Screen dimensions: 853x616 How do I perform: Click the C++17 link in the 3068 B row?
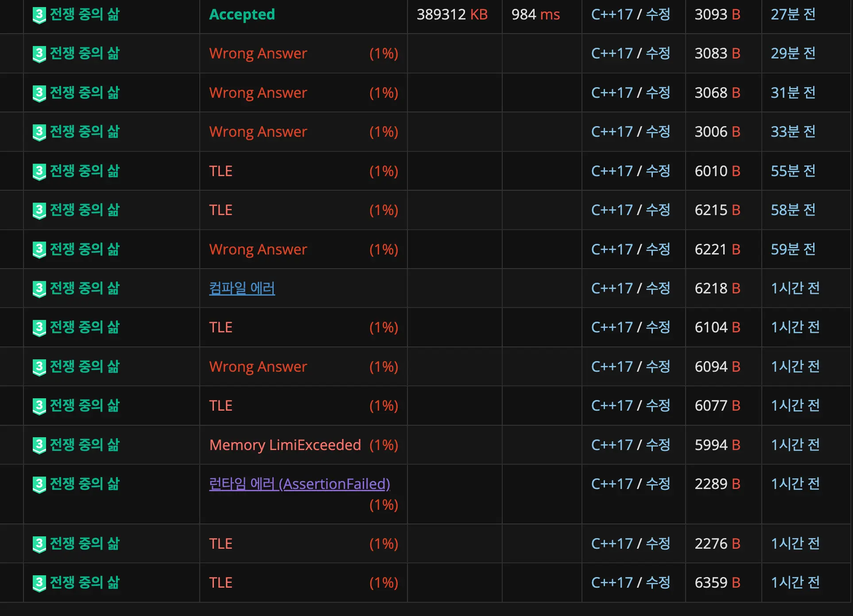[x=612, y=93]
